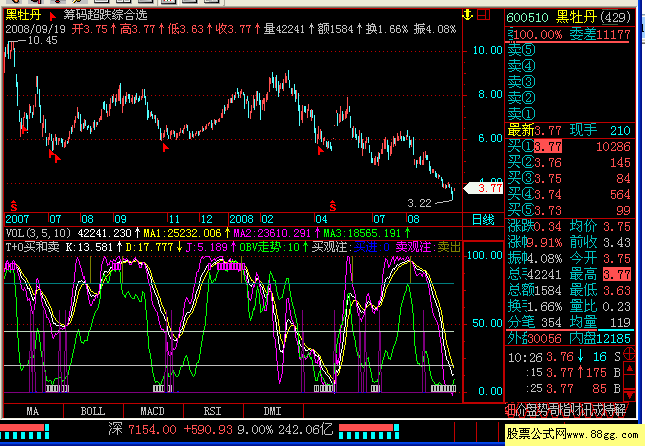The width and height of the screenshot is (645, 446).
Task: Click the red-cyan strength bar beside 242.06亿
Action: 369,432
